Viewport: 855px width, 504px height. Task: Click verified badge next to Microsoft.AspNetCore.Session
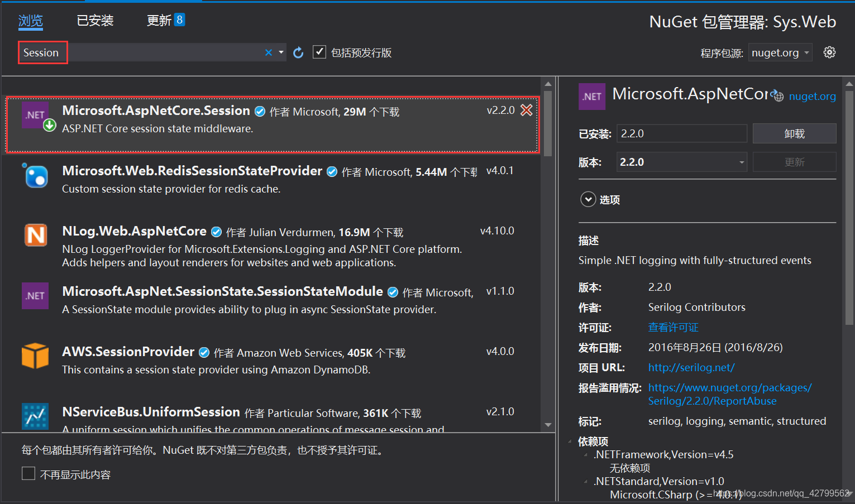point(260,112)
